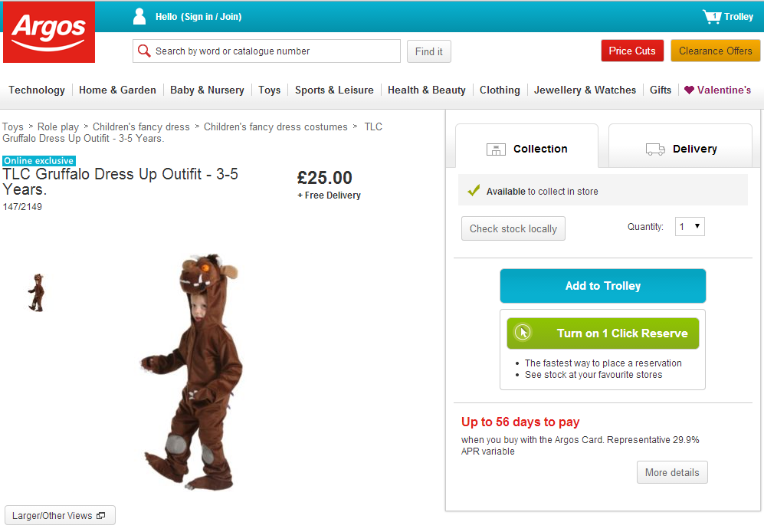
Task: Click the delivery truck icon
Action: click(x=655, y=149)
